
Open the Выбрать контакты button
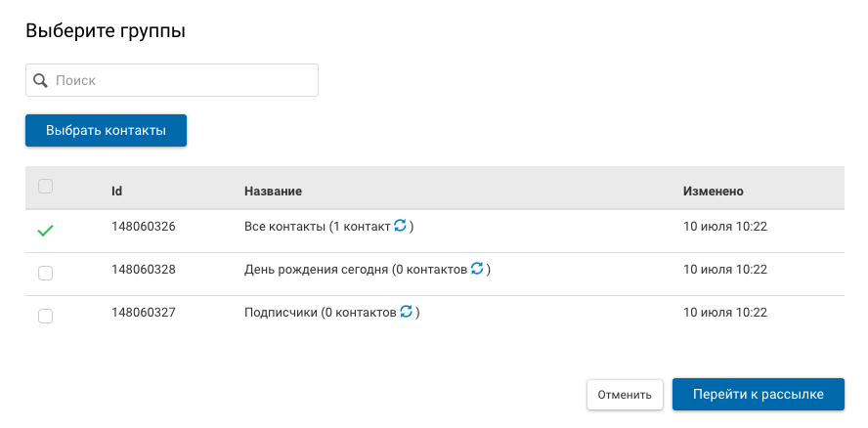pyautogui.click(x=106, y=131)
